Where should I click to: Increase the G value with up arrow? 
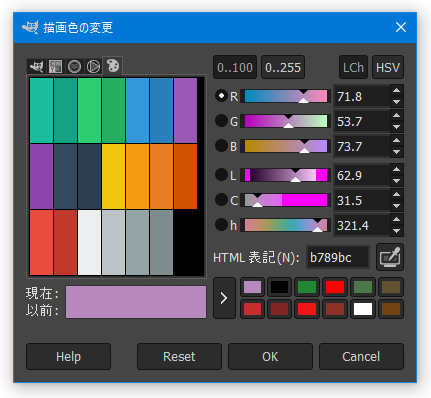click(x=396, y=115)
